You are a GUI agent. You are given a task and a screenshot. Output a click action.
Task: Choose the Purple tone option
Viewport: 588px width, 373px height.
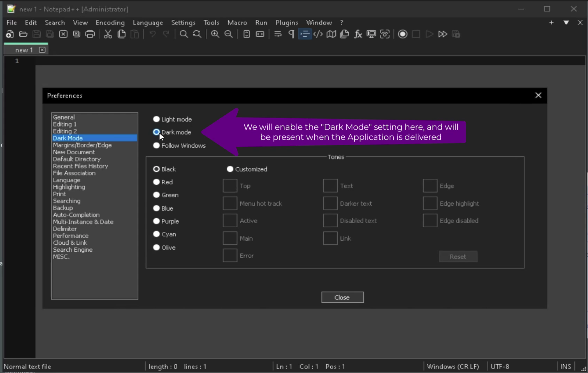[156, 221]
